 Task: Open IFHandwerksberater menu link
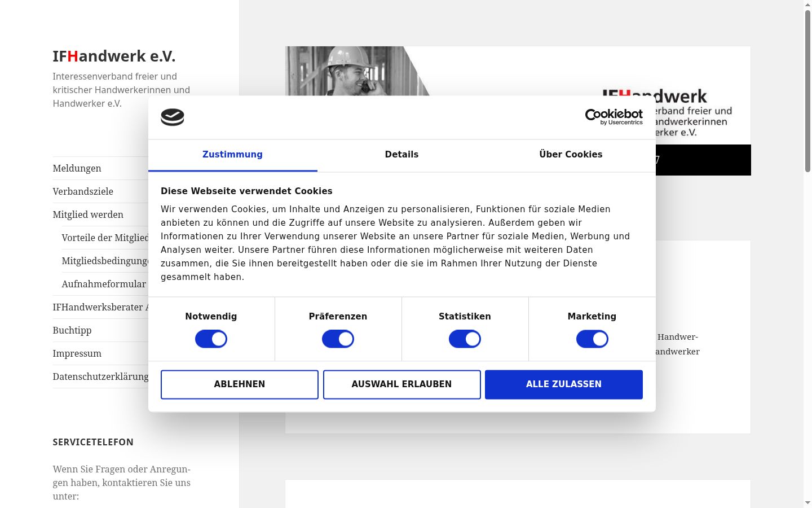click(100, 307)
